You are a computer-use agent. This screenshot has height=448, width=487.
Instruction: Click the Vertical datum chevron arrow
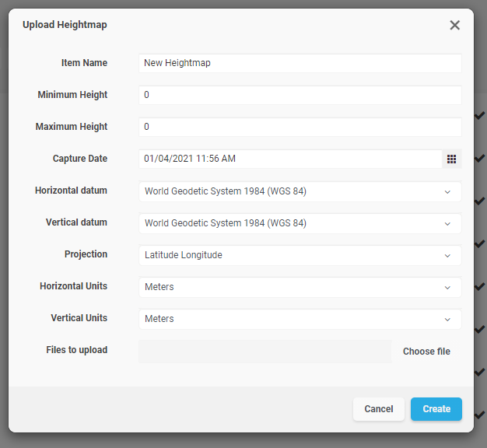[447, 223]
